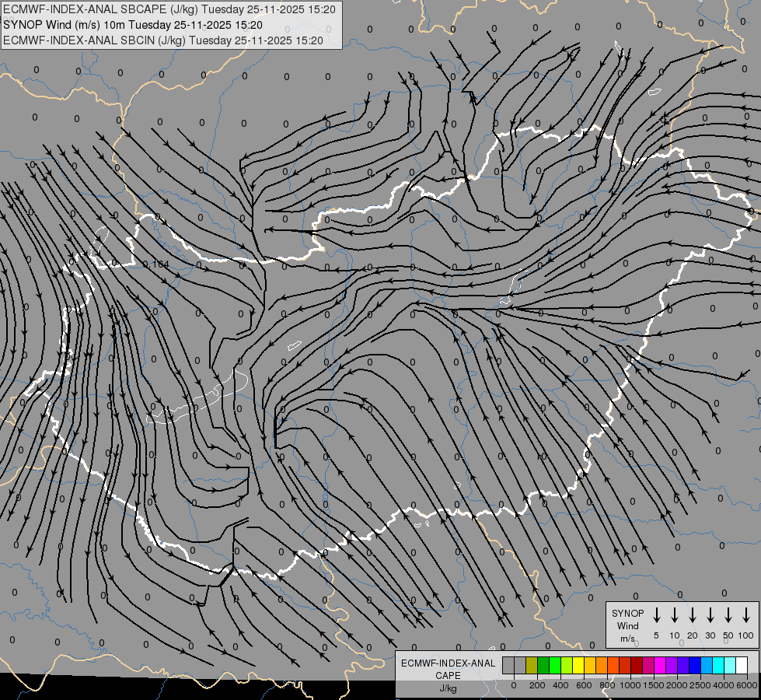Select the first gray swatch in CAPE legend
Image resolution: width=761 pixels, height=700 pixels.
(508, 665)
